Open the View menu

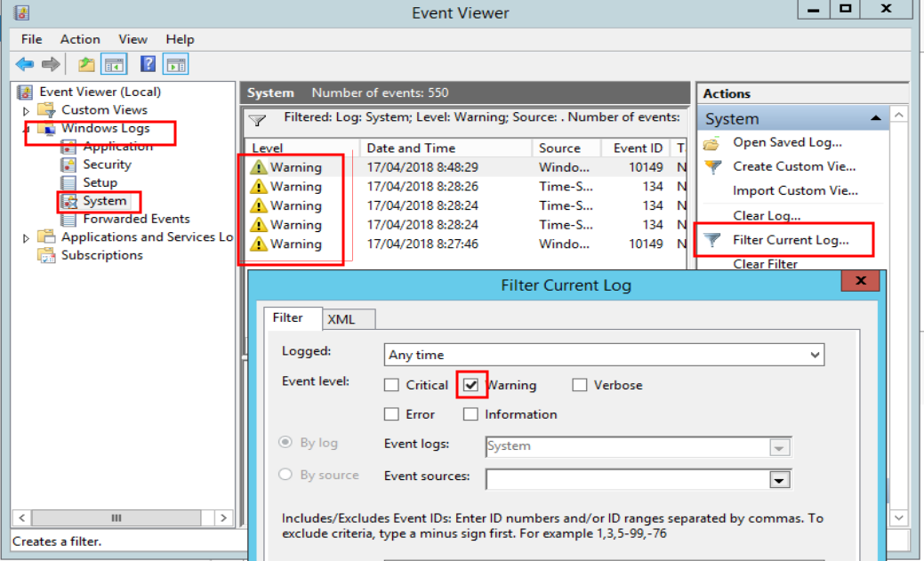pyautogui.click(x=133, y=39)
